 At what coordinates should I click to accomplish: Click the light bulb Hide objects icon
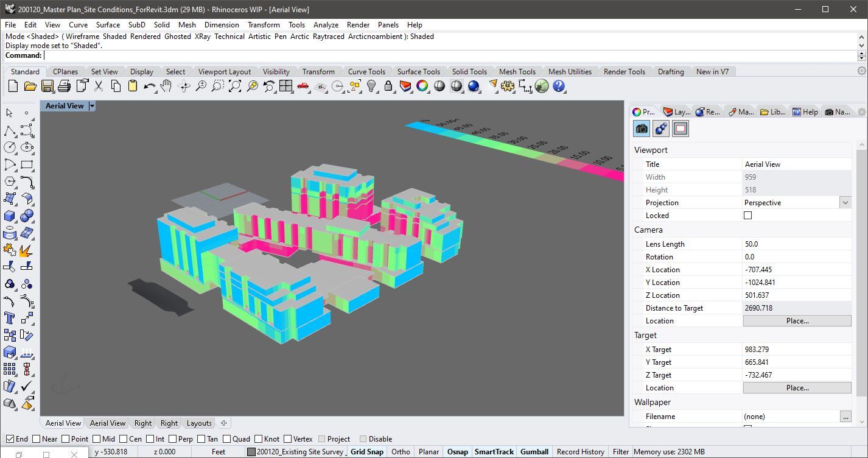coord(371,86)
